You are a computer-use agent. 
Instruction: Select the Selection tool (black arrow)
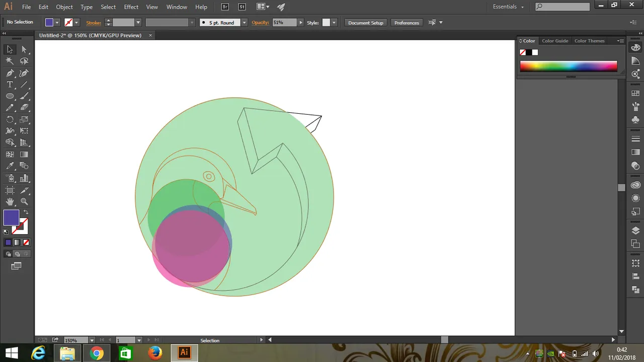tap(10, 49)
